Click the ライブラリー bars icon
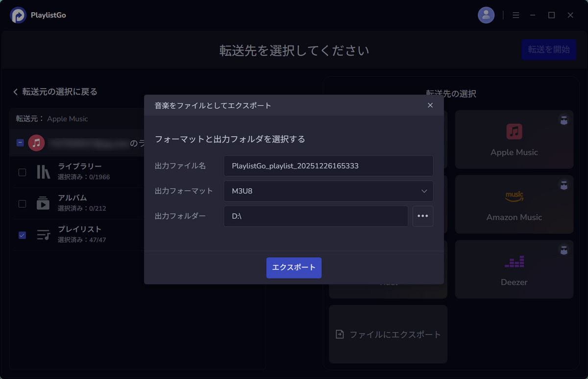588x379 pixels. click(44, 172)
